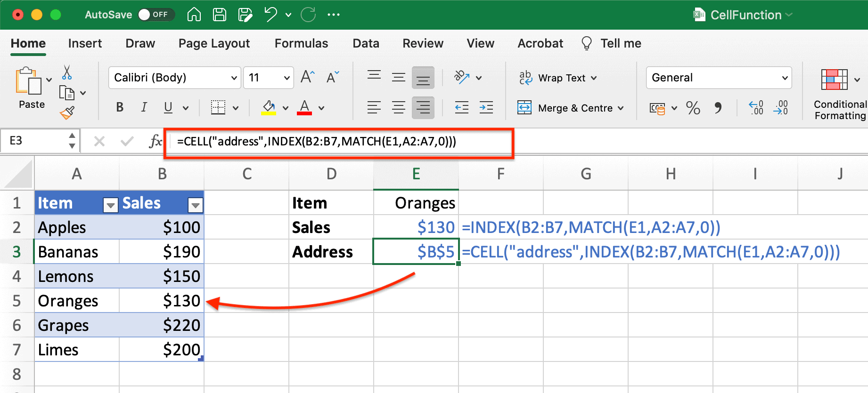Toggle bottom align button

[x=423, y=77]
